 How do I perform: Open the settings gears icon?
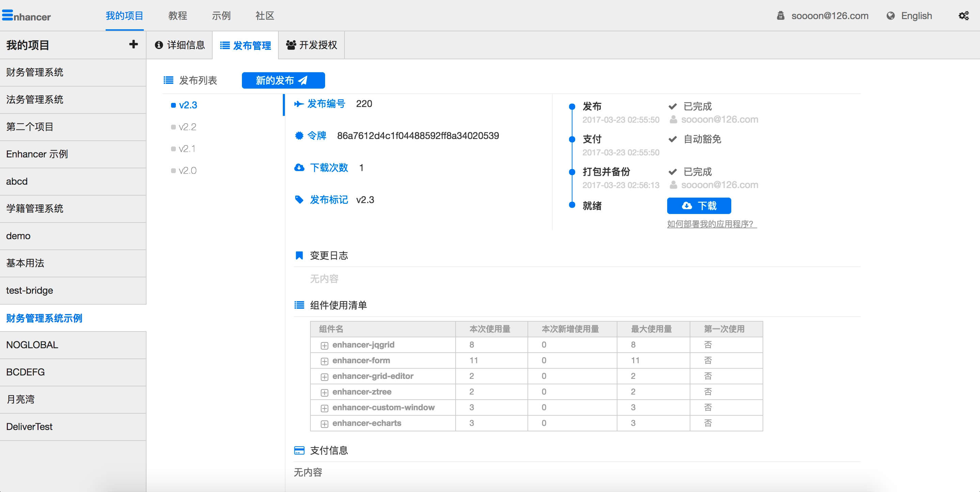click(963, 16)
